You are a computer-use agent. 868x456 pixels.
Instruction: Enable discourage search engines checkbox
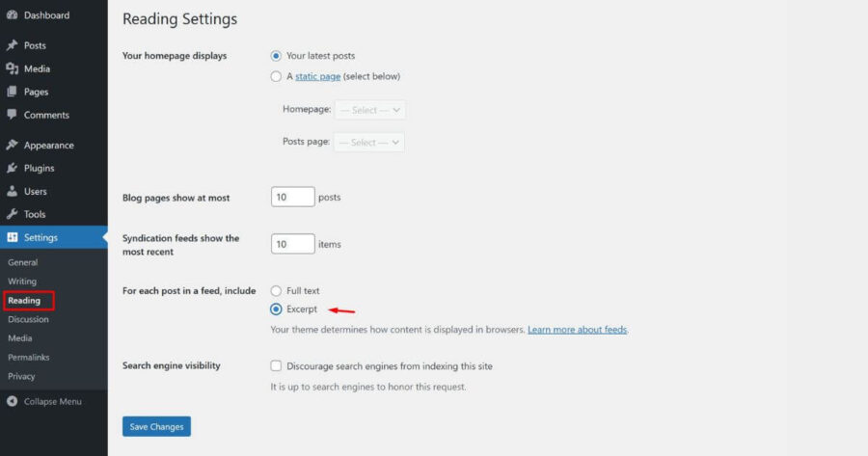click(x=277, y=366)
